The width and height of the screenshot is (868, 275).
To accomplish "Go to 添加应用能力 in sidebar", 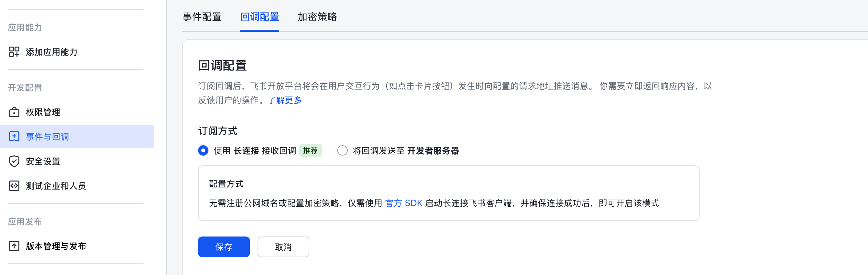I will click(52, 52).
